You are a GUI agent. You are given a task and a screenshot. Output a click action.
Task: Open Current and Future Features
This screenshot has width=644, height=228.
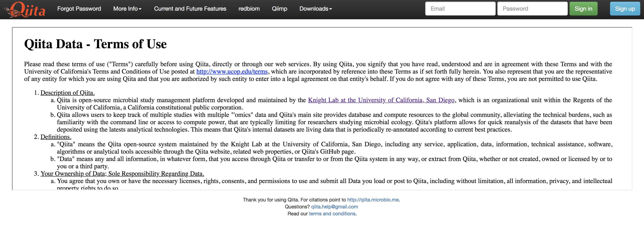(190, 9)
